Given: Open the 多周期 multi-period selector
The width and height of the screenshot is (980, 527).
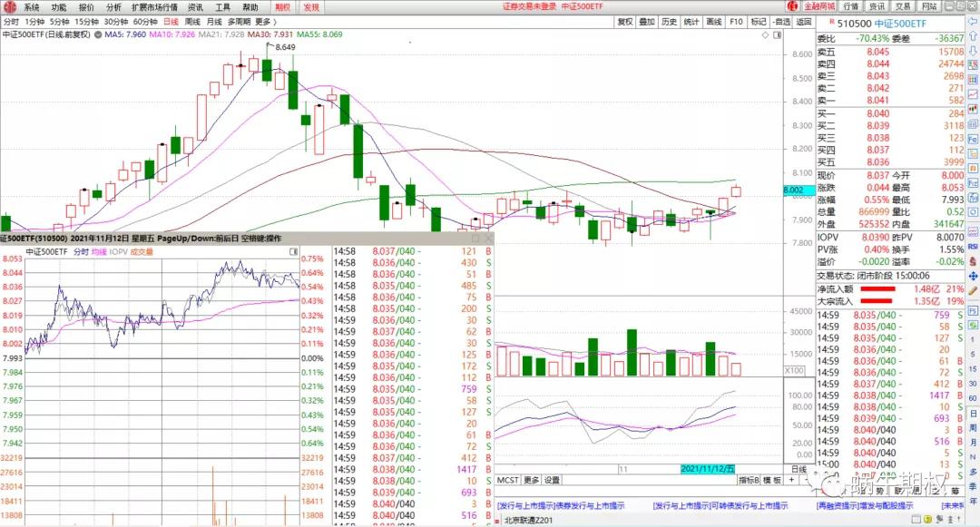Looking at the screenshot, I should tap(239, 21).
